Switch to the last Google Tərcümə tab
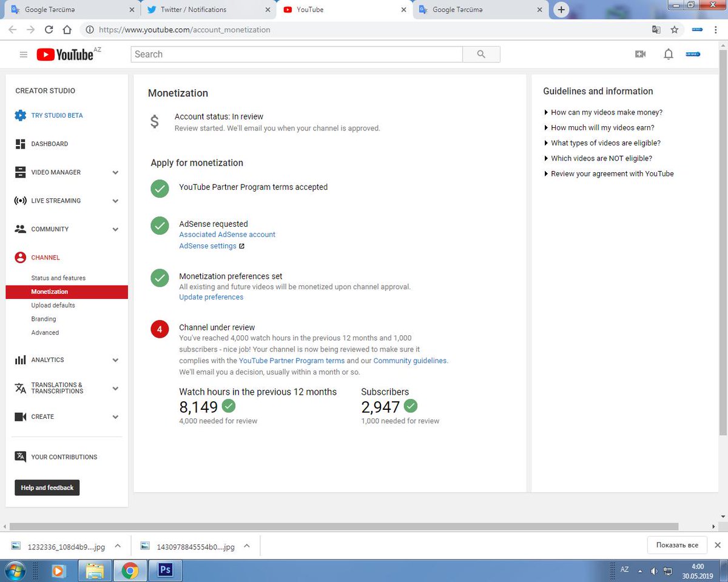The width and height of the screenshot is (728, 582). (480, 10)
